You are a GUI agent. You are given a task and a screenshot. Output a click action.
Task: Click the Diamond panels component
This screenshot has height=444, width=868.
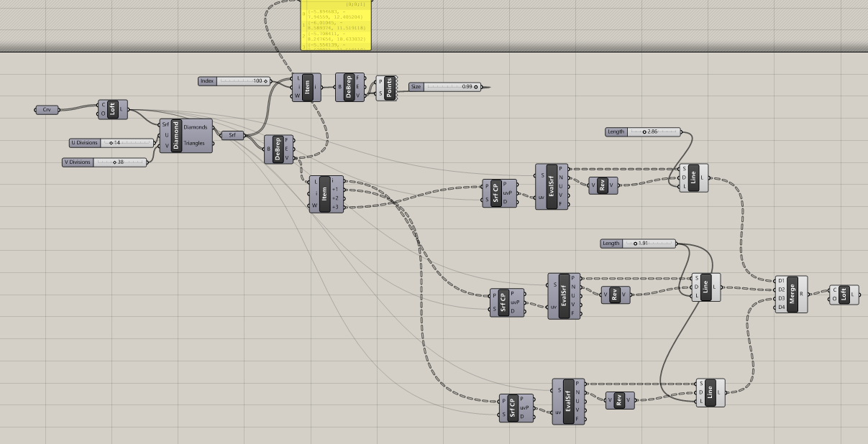click(x=176, y=135)
